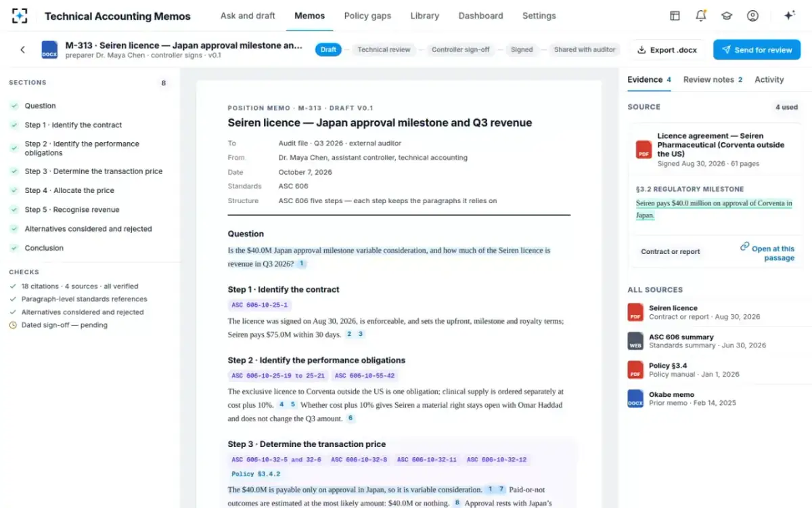Switch to the Activity tab
This screenshot has width=812, height=508.
769,79
